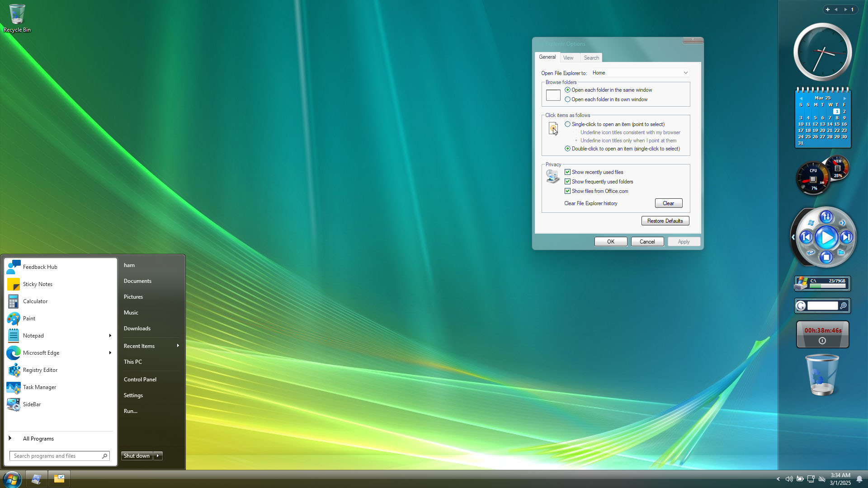Switch to the Search tab
Screen dimensions: 868x488
591,57
